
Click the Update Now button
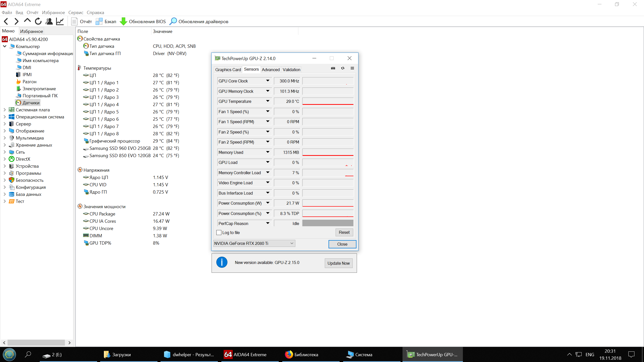coord(338,263)
